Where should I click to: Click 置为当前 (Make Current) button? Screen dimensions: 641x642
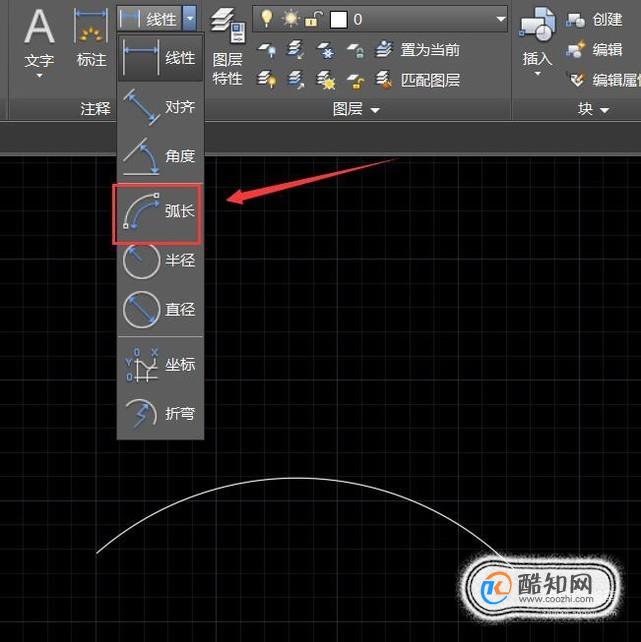418,50
